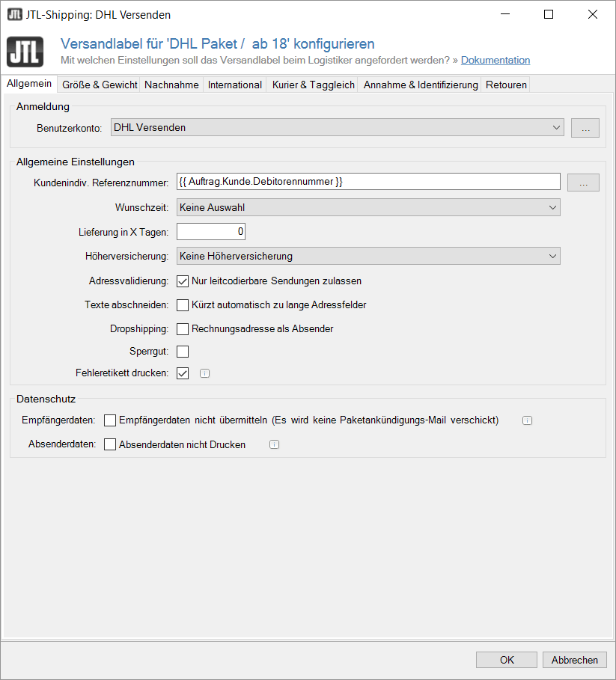Uncheck Fehleretikett drucken checkbox

click(183, 373)
